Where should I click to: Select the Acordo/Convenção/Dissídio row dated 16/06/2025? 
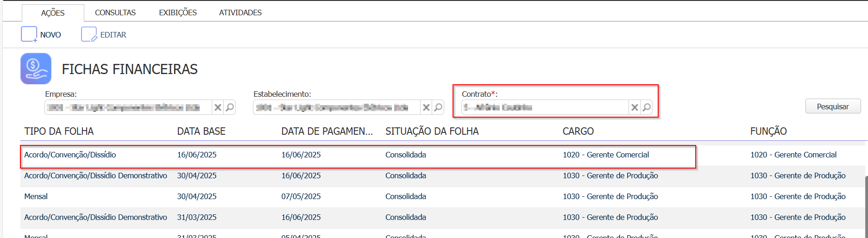click(x=70, y=155)
